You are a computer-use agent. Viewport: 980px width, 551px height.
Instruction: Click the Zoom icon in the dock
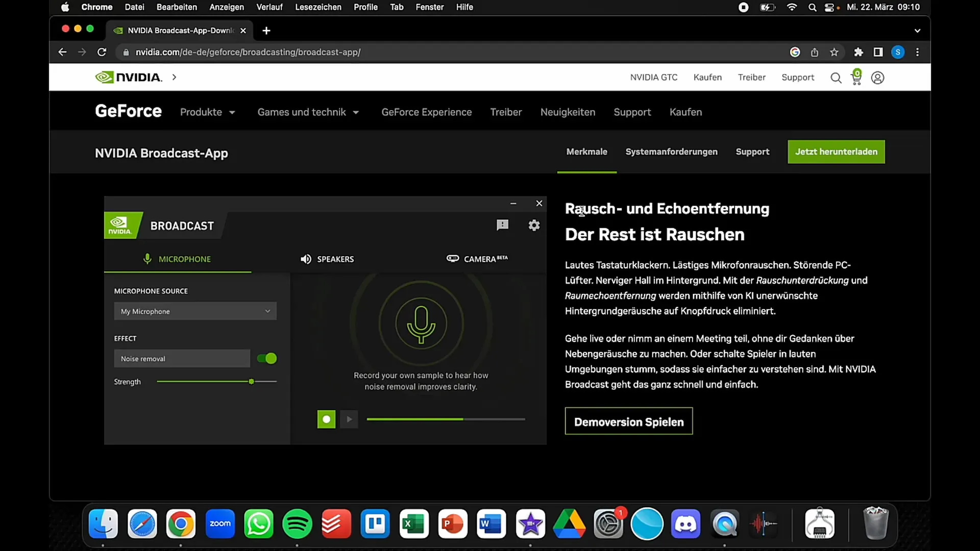point(220,523)
